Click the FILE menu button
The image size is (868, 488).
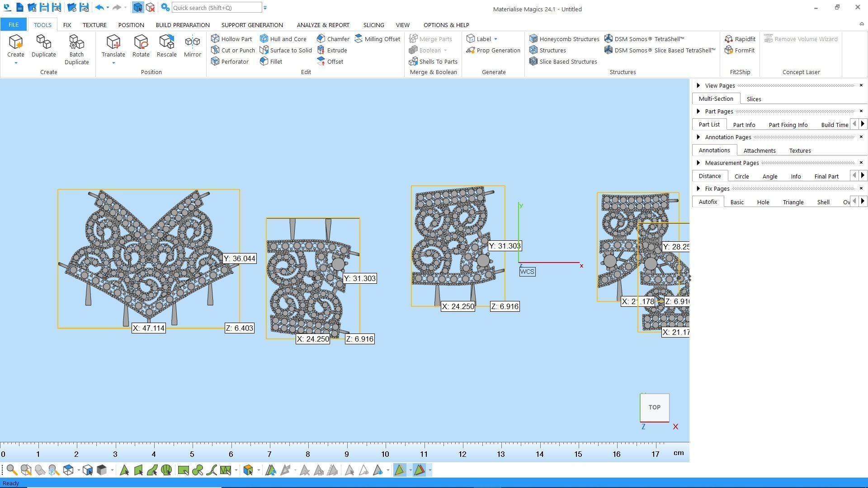(x=13, y=25)
